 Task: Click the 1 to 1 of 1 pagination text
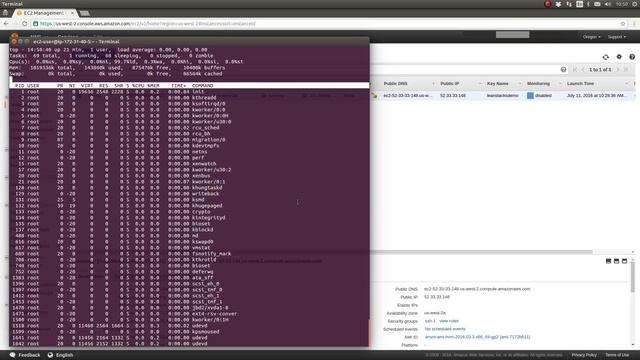600,70
